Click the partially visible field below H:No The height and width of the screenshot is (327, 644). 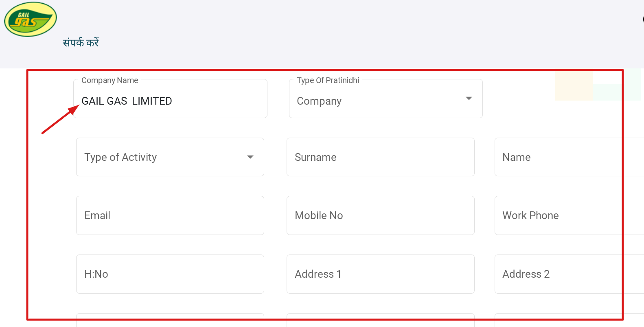pos(170,320)
